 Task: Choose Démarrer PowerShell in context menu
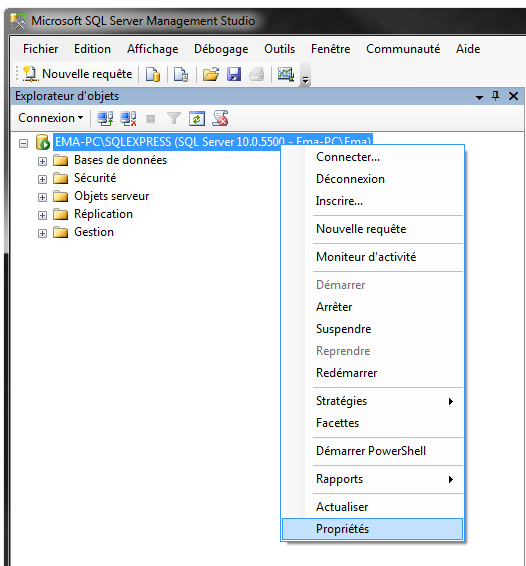[x=372, y=451]
